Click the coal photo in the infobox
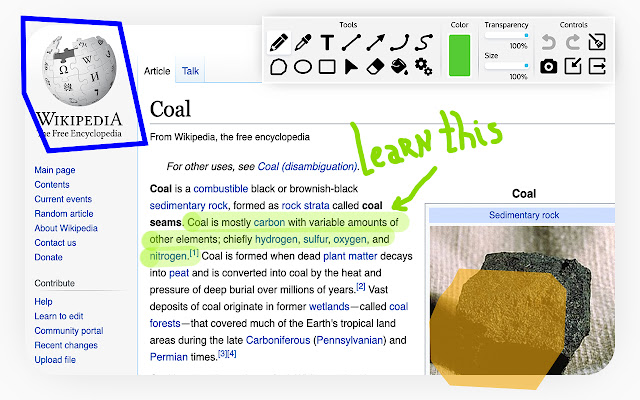 click(522, 300)
